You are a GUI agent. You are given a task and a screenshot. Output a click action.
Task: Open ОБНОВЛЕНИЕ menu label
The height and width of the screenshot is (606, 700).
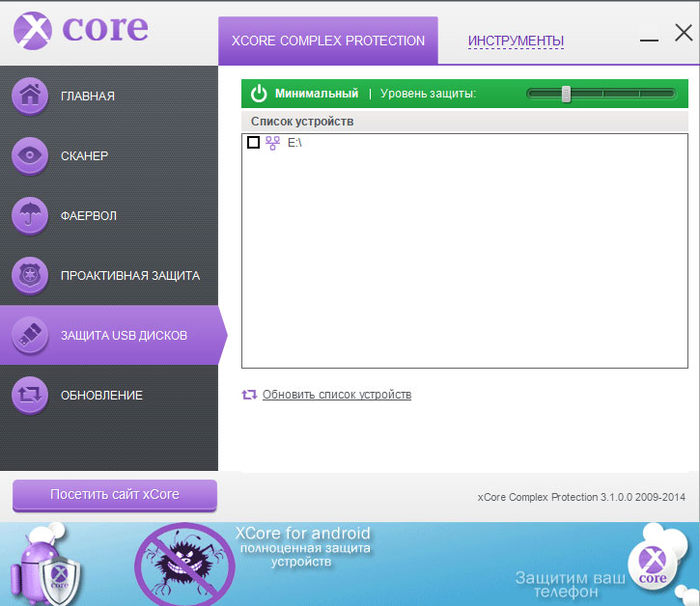coord(101,395)
